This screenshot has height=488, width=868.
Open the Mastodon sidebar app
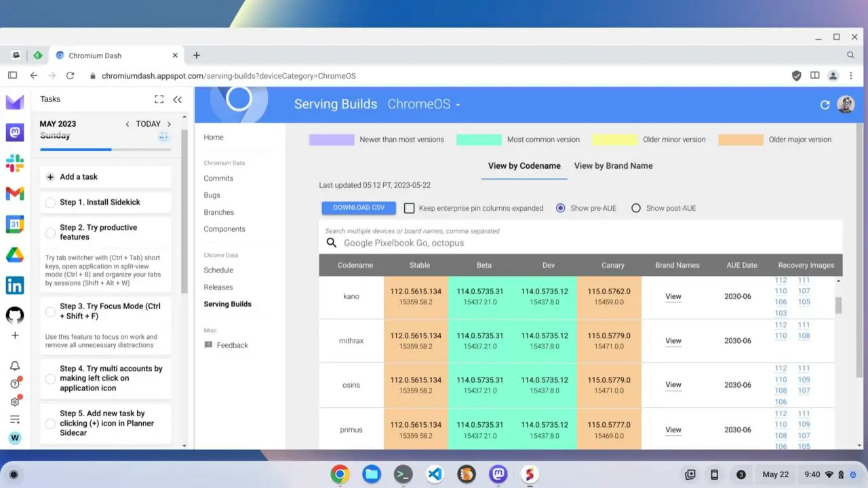[15, 132]
